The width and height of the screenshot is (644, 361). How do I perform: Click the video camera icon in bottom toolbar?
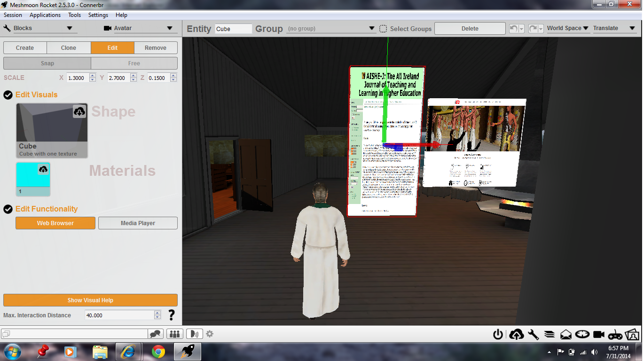pyautogui.click(x=599, y=335)
